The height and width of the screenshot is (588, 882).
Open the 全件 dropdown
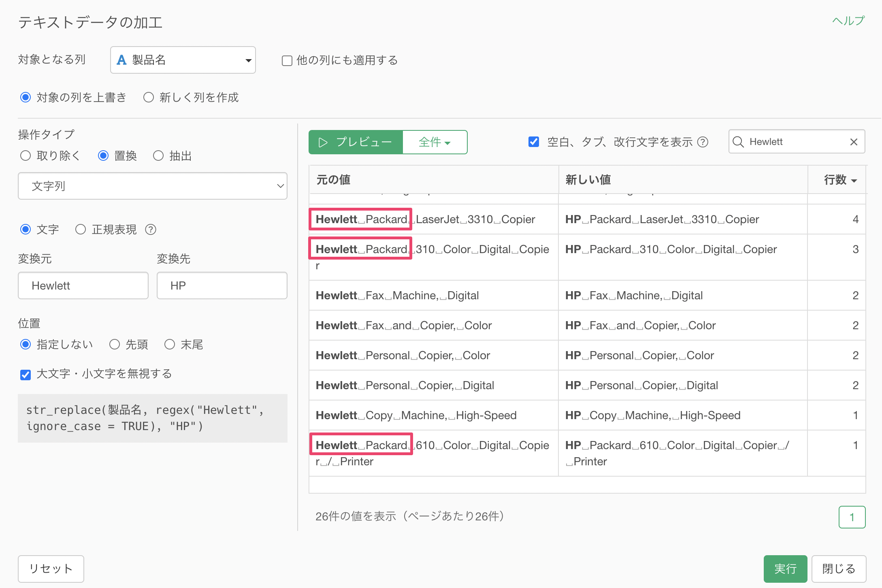435,142
